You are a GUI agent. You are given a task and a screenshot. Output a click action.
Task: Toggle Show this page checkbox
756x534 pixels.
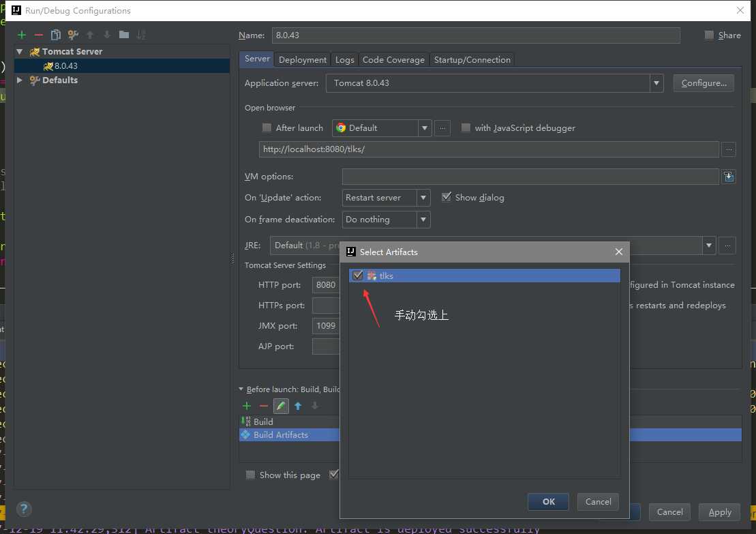click(250, 475)
